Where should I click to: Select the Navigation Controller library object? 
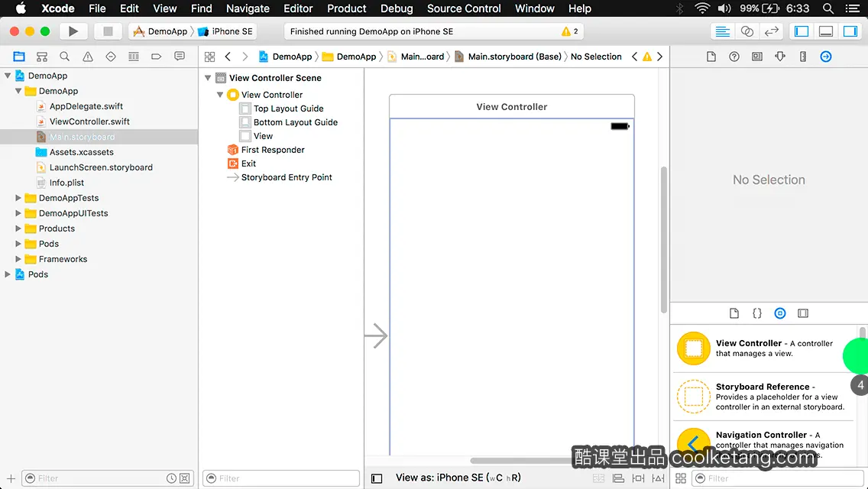[x=764, y=445]
